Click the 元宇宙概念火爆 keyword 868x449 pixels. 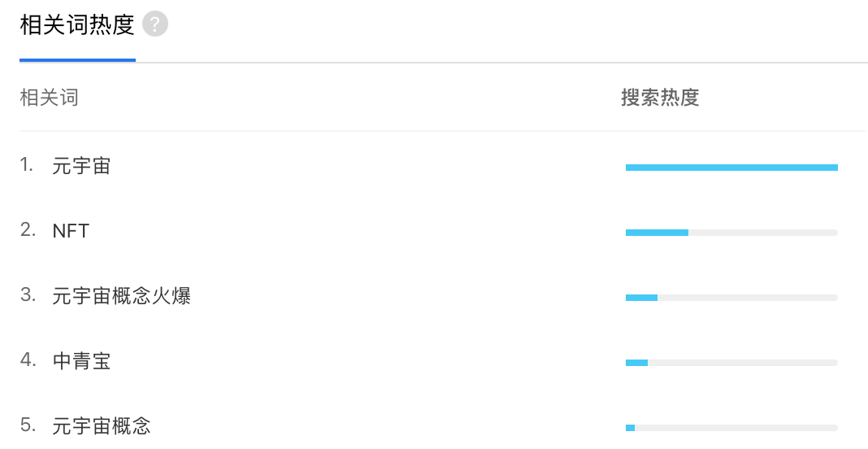pos(122,296)
